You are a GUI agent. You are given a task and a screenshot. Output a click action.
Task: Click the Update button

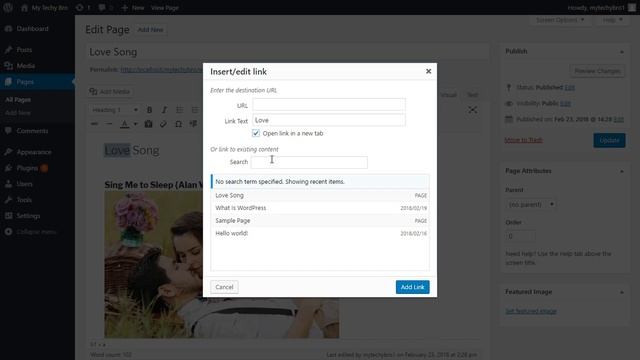(x=609, y=140)
